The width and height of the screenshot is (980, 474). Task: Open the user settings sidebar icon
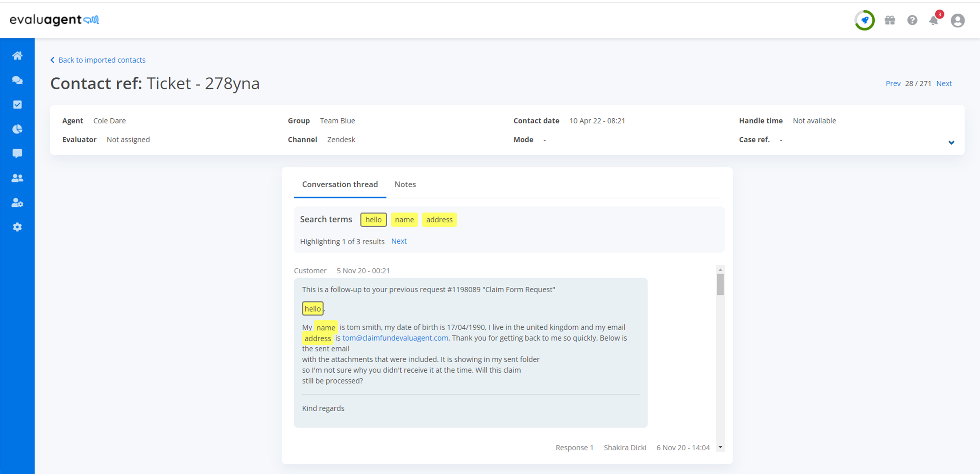[17, 202]
